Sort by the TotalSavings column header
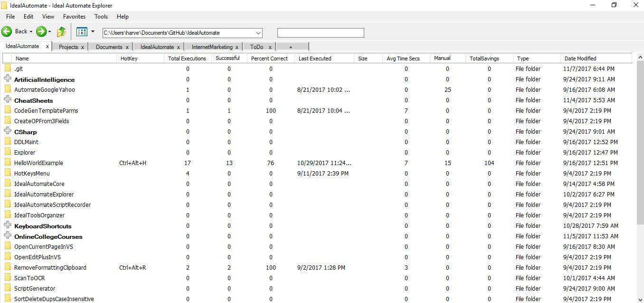The image size is (644, 303). tap(489, 59)
